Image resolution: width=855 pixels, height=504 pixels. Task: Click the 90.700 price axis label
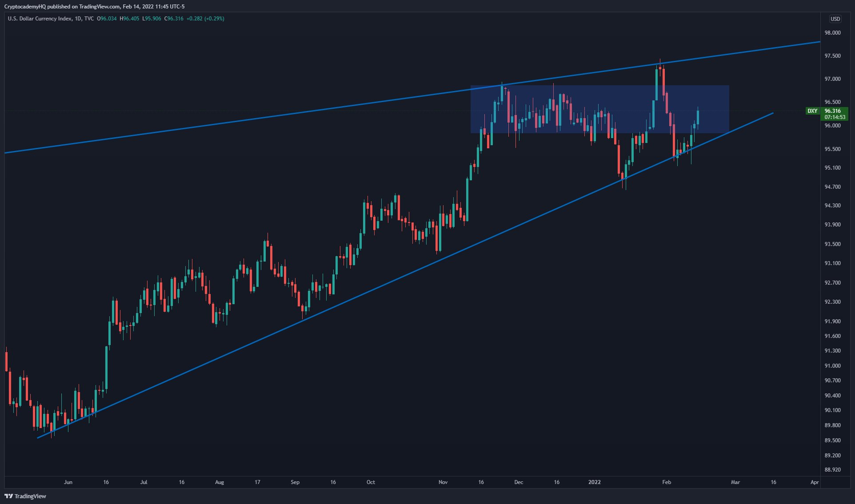tap(832, 381)
